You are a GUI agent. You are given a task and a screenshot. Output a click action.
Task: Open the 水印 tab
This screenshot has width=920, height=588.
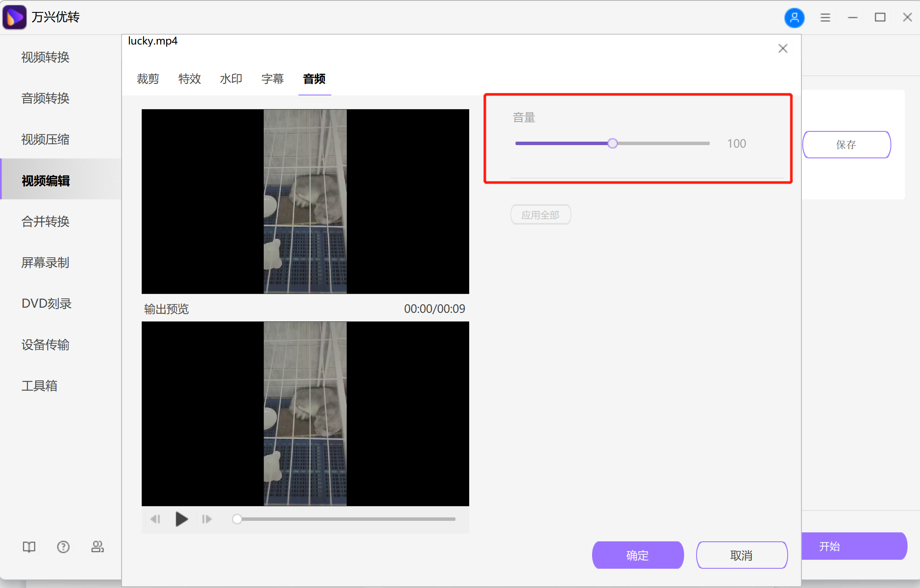coord(231,79)
